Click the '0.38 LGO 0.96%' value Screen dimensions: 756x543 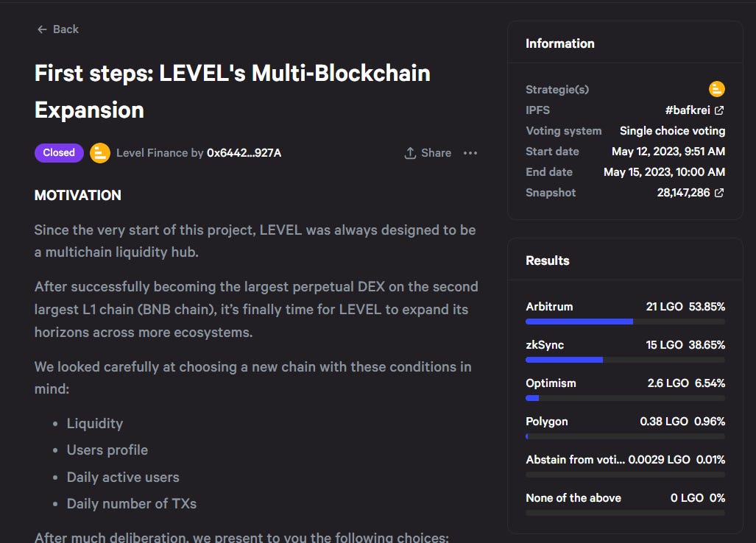point(682,422)
